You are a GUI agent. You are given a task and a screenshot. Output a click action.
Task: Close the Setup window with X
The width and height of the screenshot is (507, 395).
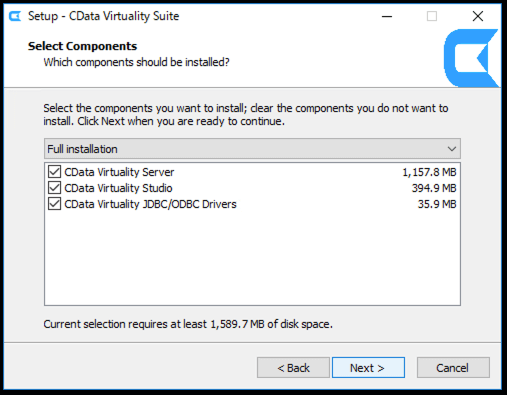[x=478, y=16]
